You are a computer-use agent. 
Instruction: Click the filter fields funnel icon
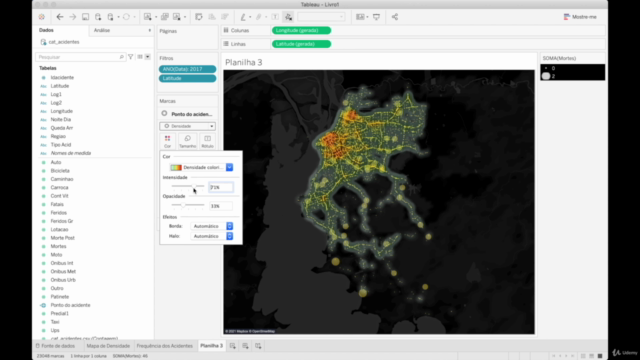(131, 57)
